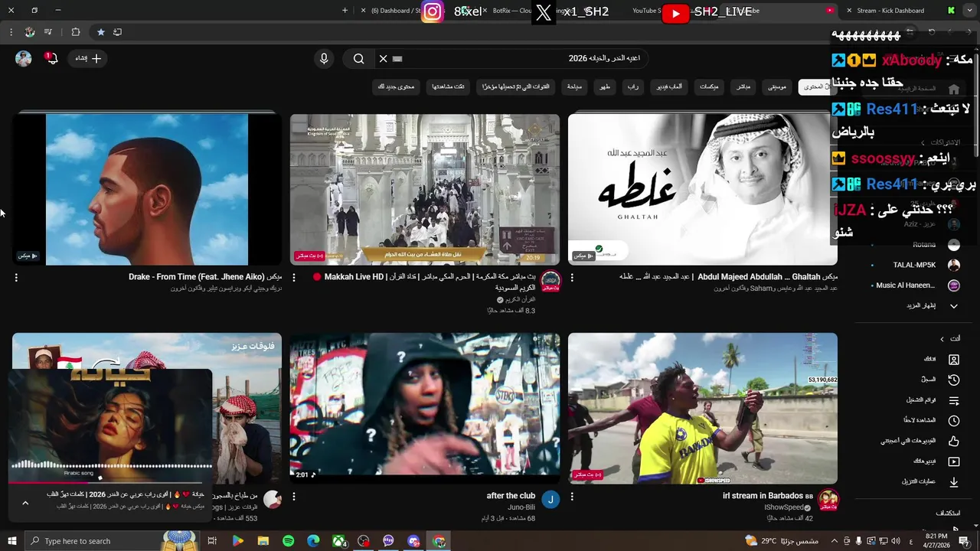Image resolution: width=980 pixels, height=551 pixels.
Task: Open options menu for irl stream in Barbados
Action: [x=572, y=497]
